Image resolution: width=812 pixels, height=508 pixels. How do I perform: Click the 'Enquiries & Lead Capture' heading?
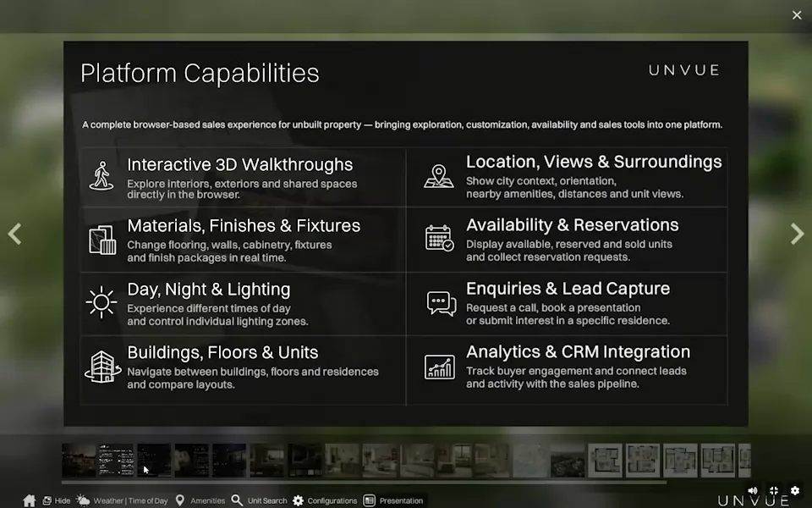coord(568,288)
